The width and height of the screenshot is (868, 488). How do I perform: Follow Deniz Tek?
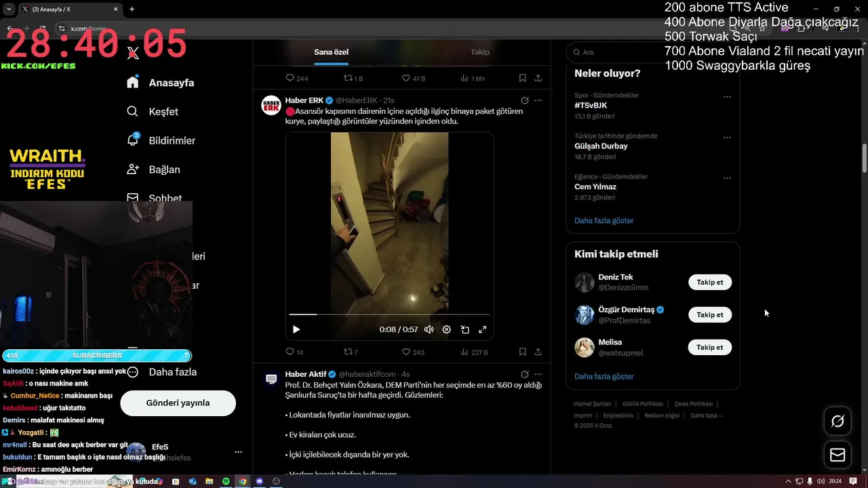coord(710,283)
